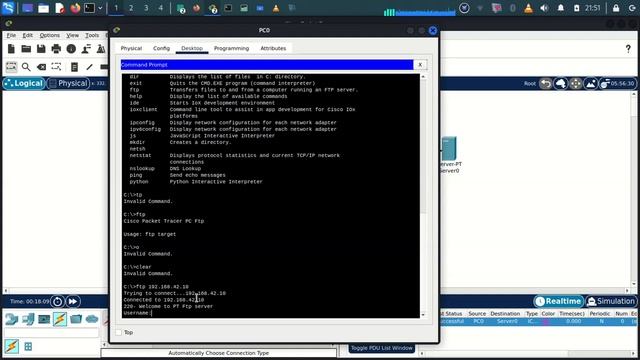The width and height of the screenshot is (640, 360).
Task: Click the Move Object crosshair icon
Action: [576, 84]
